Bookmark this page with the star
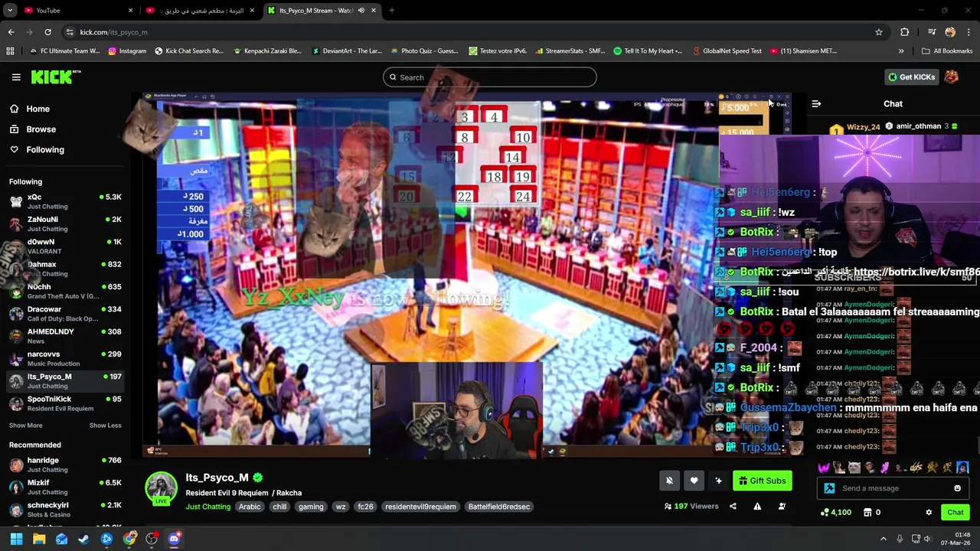980x551 pixels. [x=879, y=32]
